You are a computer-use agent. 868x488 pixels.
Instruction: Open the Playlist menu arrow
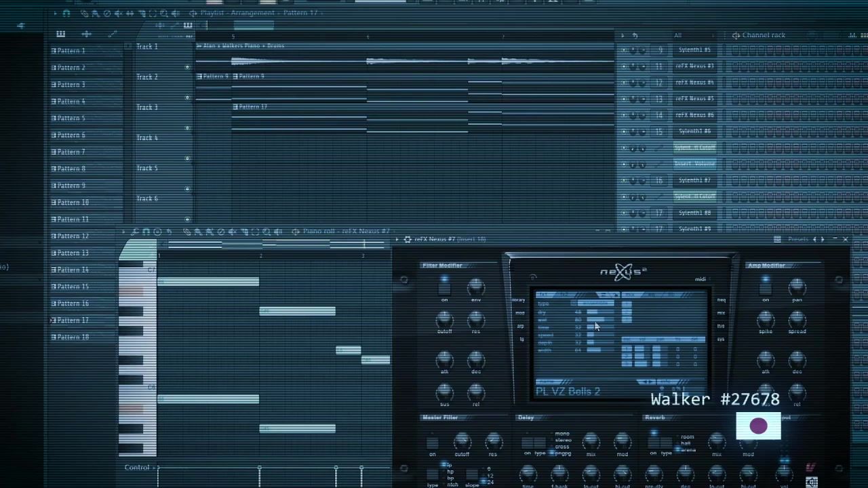55,14
